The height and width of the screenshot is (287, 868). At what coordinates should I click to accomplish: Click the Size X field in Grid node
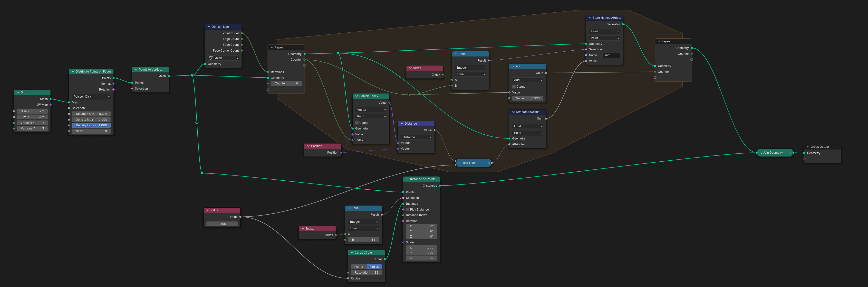[x=32, y=111]
